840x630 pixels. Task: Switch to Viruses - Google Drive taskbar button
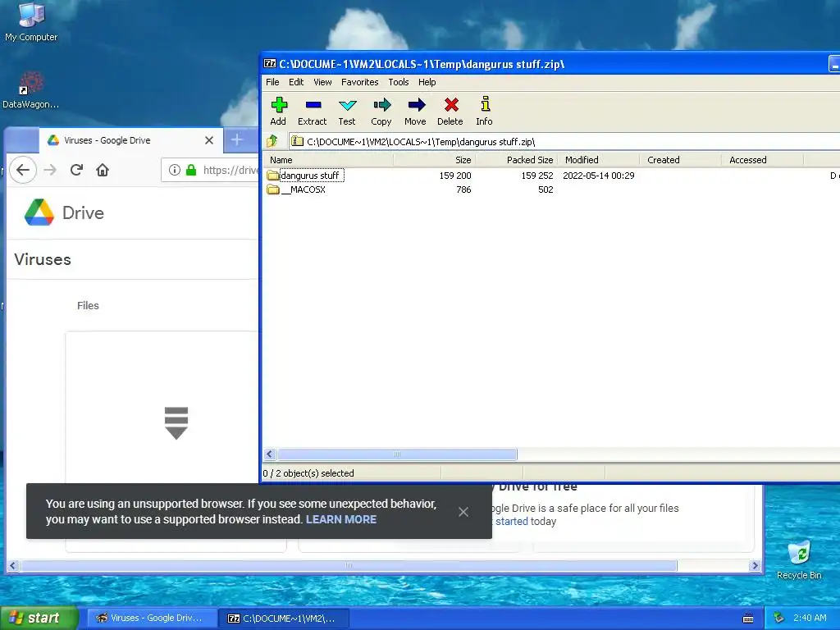152,619
